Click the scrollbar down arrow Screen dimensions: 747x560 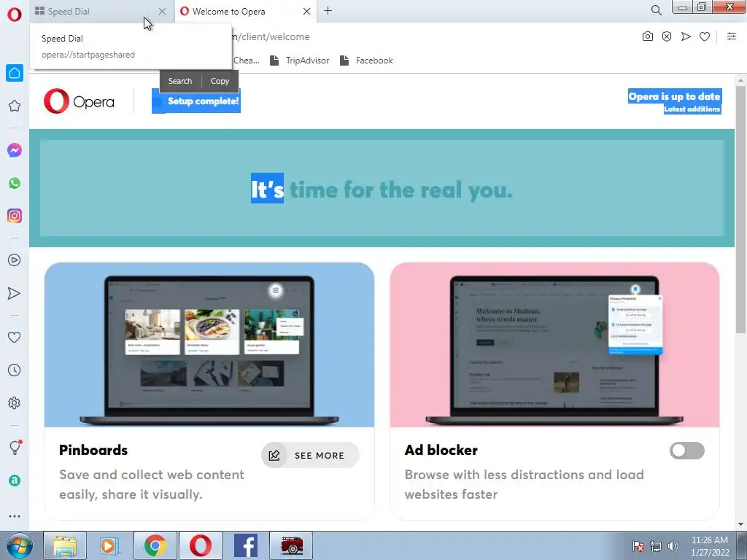[740, 525]
